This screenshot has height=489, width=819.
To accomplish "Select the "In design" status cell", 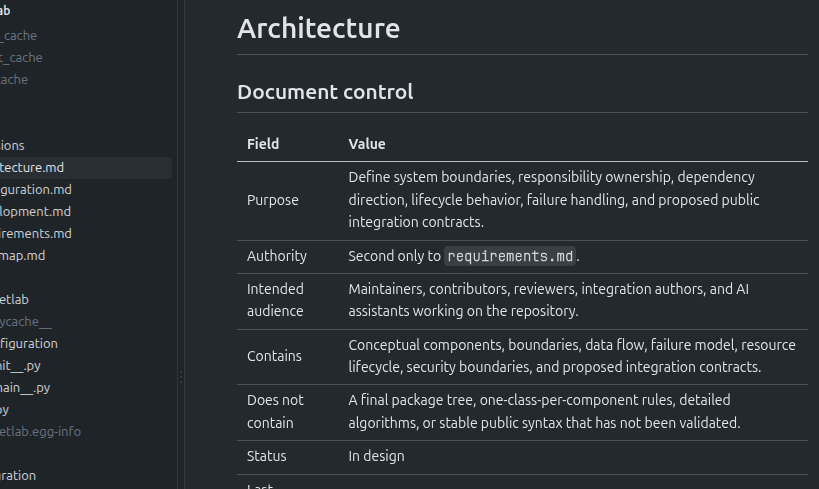I will [376, 456].
